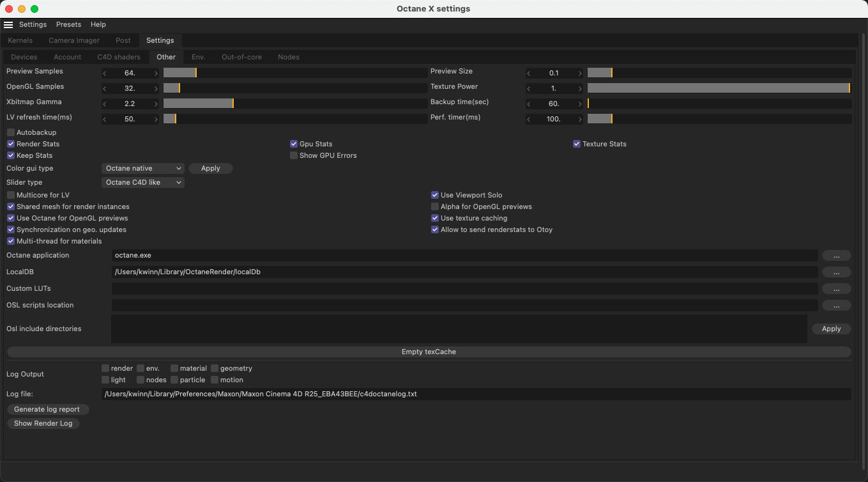The width and height of the screenshot is (868, 482).
Task: Uncheck Multi-thread for materials
Action: (x=11, y=241)
